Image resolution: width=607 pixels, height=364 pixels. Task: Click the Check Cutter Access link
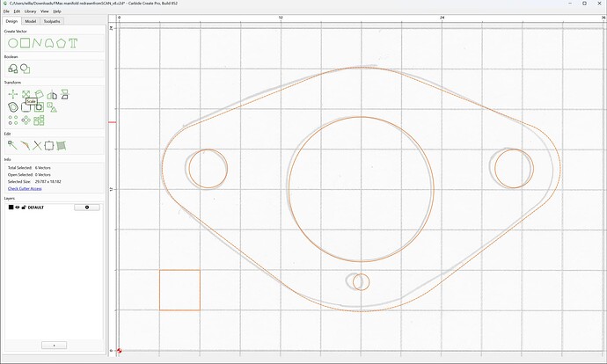(x=25, y=188)
